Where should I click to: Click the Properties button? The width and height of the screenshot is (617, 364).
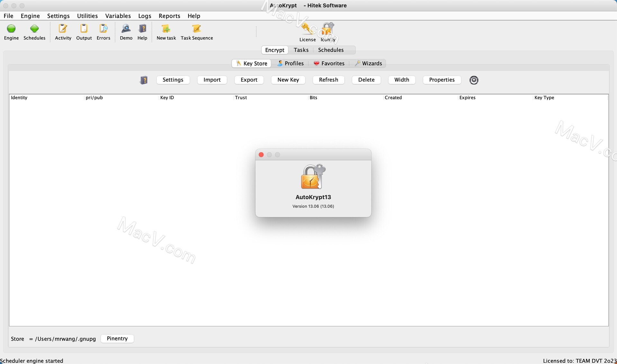click(442, 80)
